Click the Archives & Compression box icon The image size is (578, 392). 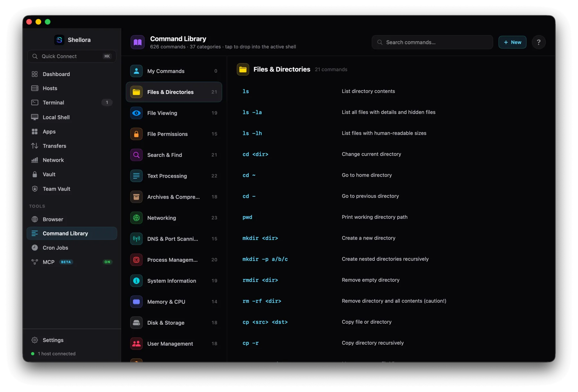pos(136,197)
